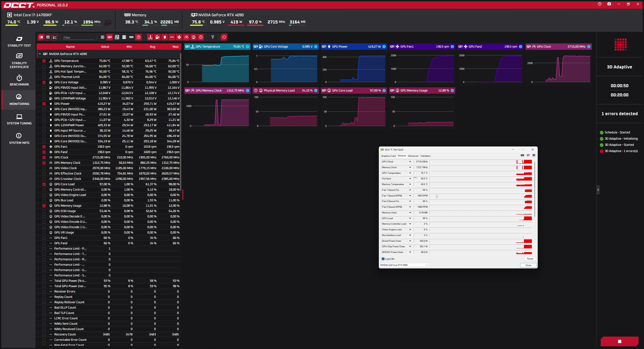Collapse the NVIDIA GeForce RTX 4090 tree
Screen dimensions: 644x349
pos(40,54)
